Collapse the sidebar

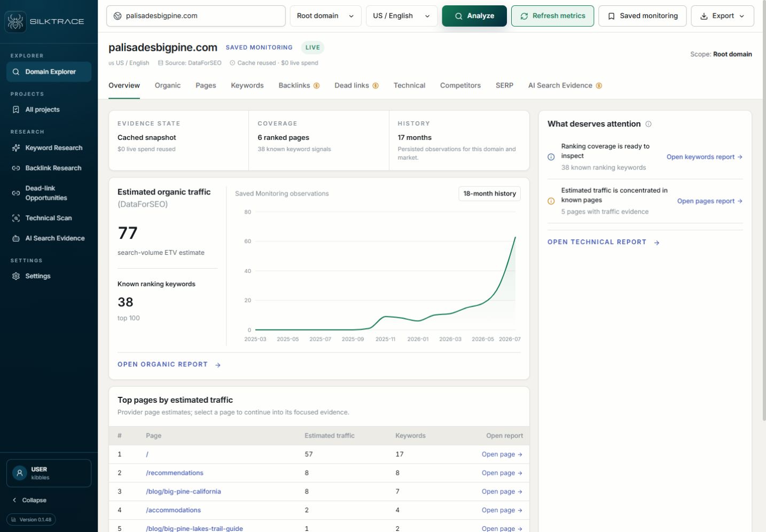29,500
